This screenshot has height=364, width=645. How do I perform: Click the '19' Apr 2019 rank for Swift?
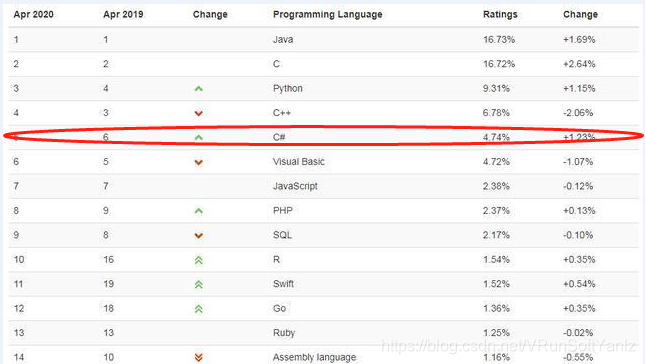(x=109, y=284)
